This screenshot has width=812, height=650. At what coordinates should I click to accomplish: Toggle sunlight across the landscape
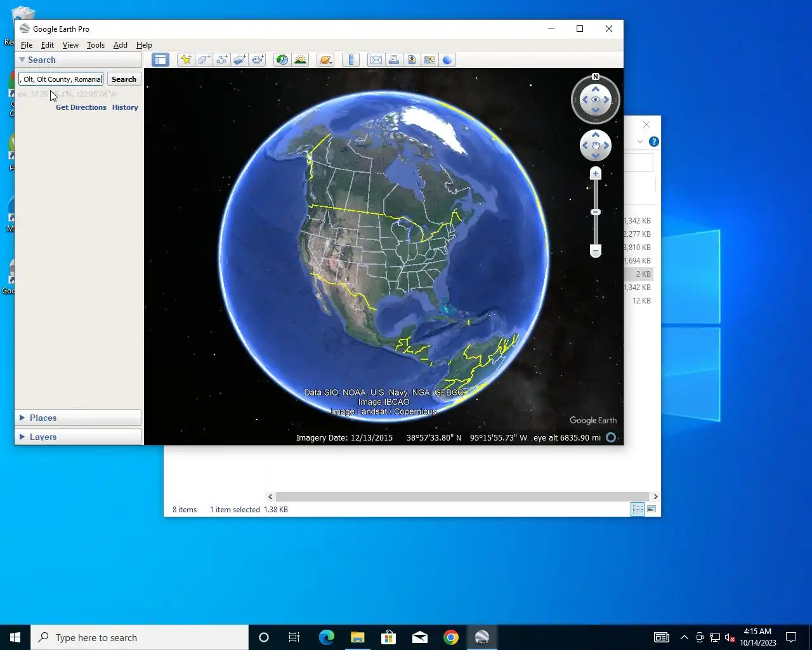coord(300,60)
